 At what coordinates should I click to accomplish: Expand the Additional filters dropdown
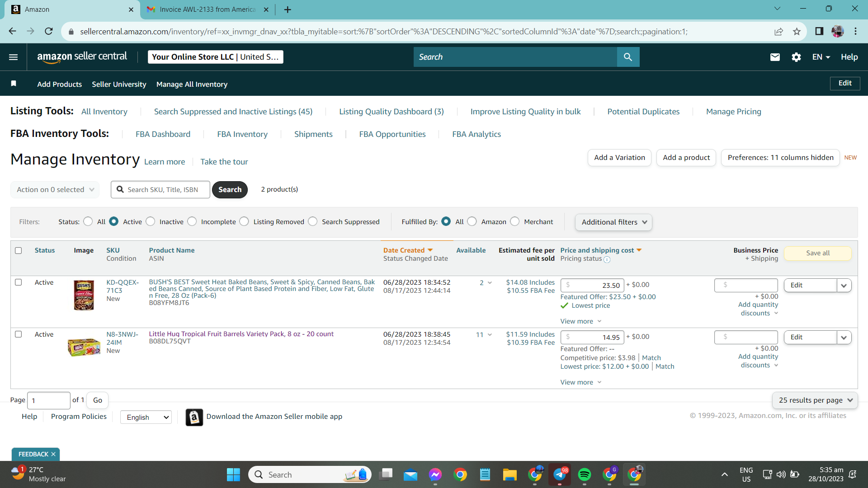point(613,222)
